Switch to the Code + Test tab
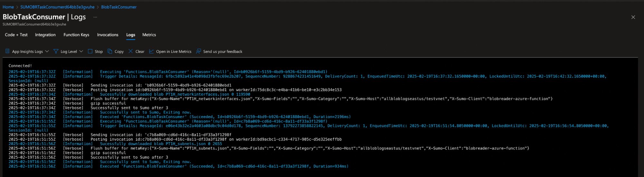This screenshot has height=177, width=644. point(16,35)
